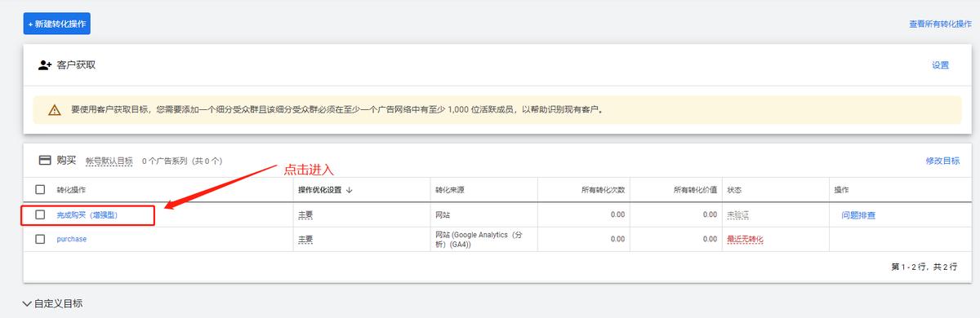Toggle the header select-all checkbox
The height and width of the screenshot is (318, 980).
click(x=40, y=189)
